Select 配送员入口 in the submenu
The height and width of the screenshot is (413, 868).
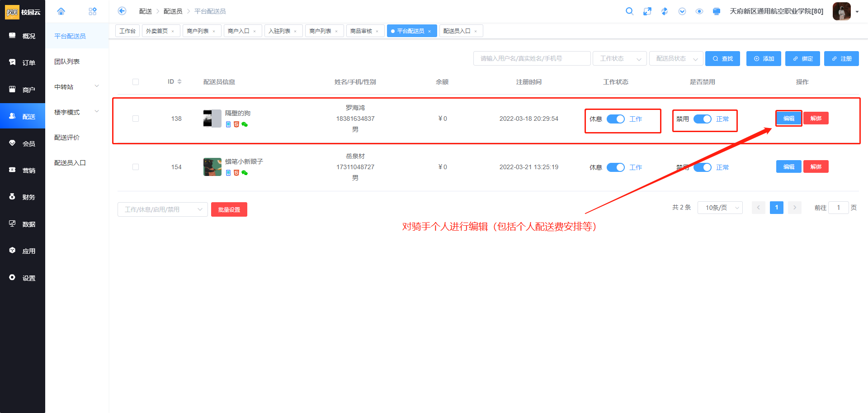(x=77, y=163)
